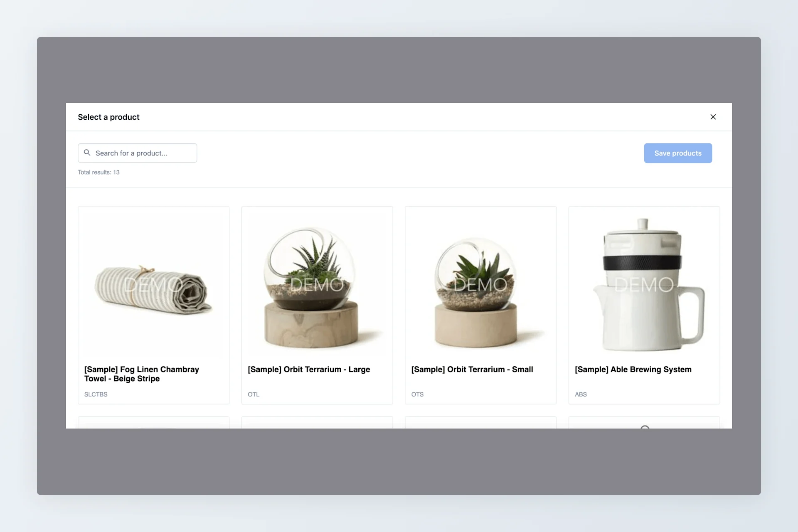Click the SLCTBS SKU label
This screenshot has width=798, height=532.
pos(96,394)
